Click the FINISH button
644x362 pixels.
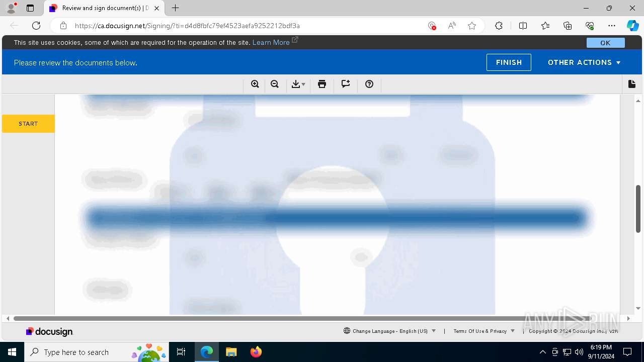[x=509, y=62]
